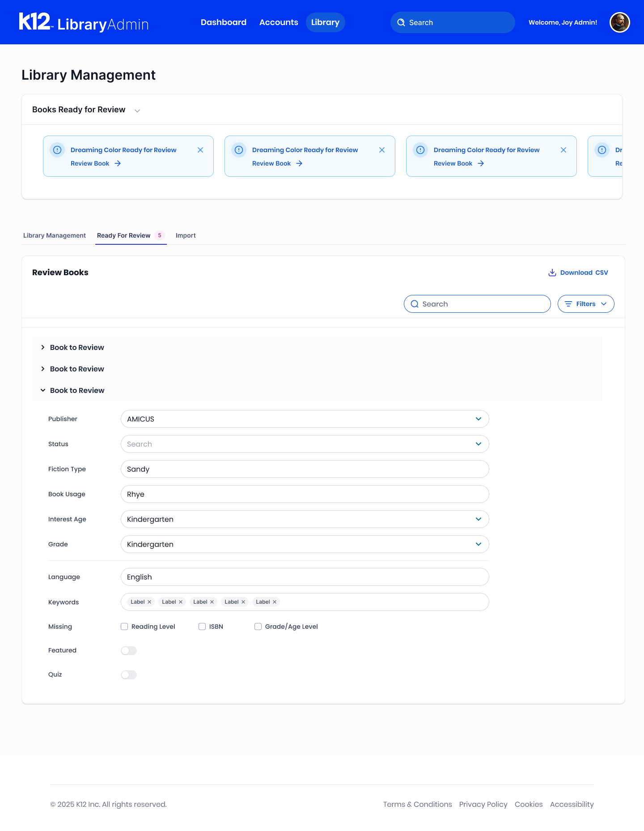
Task: Switch to the Library Management tab
Action: pos(55,235)
